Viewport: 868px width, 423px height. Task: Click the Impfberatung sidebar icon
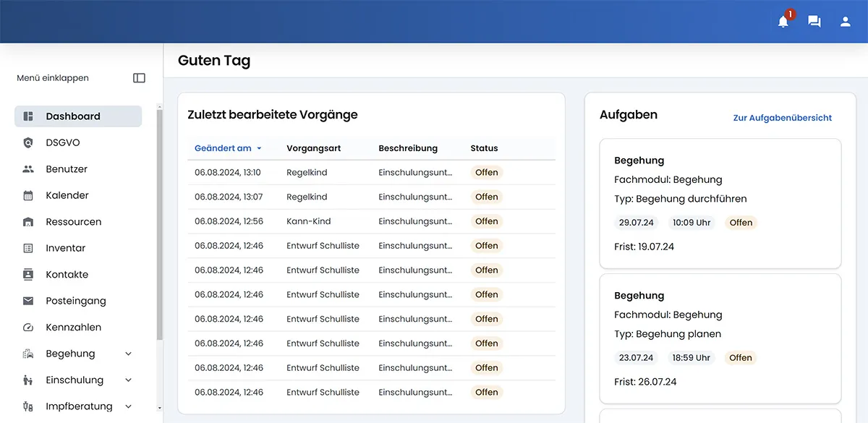coord(28,406)
